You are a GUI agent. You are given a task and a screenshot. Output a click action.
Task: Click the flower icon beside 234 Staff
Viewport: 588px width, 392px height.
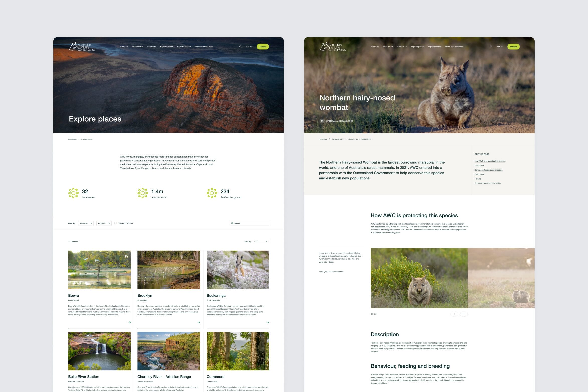[212, 193]
